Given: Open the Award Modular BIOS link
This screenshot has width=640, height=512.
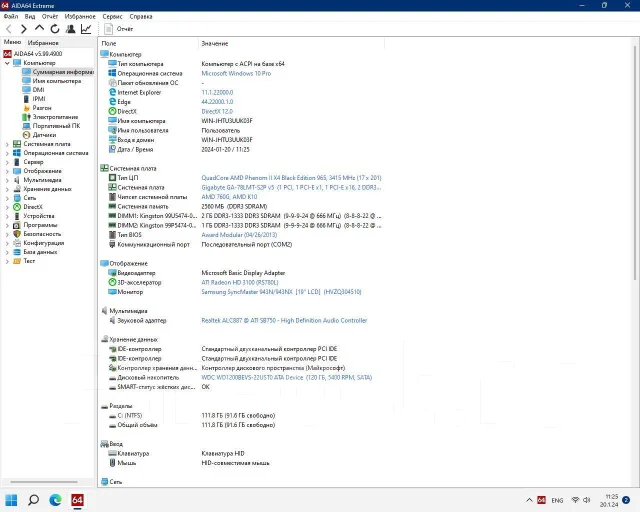Looking at the screenshot, I should coord(239,235).
